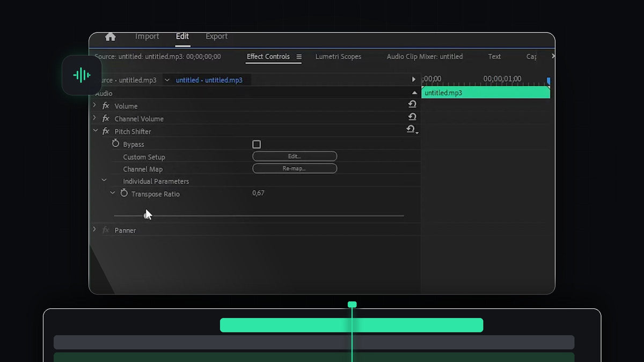Collapse the Transpose Ratio parameter
The width and height of the screenshot is (644, 362).
(112, 193)
